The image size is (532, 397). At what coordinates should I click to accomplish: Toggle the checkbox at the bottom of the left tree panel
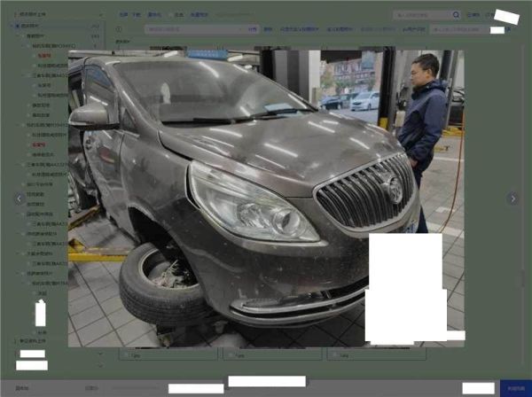[13, 340]
